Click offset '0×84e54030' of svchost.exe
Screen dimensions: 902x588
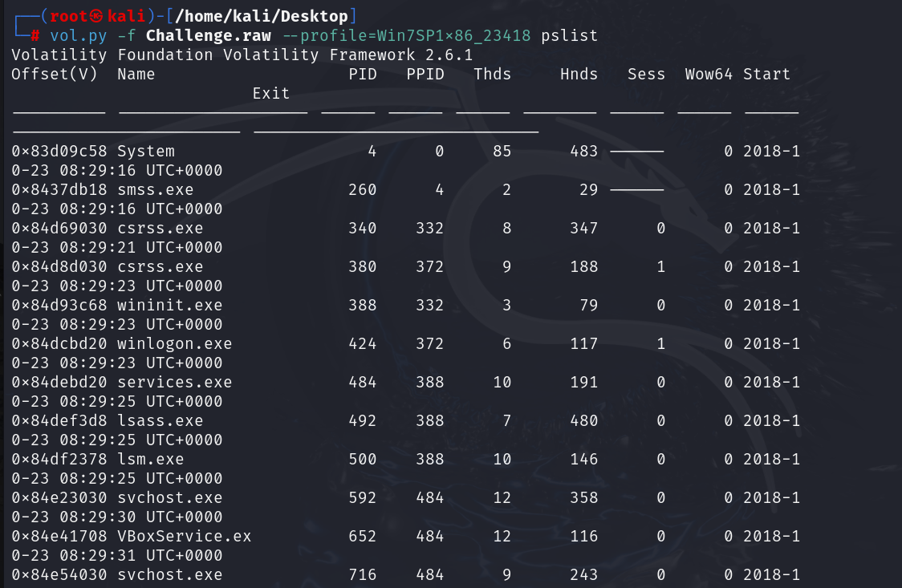tap(59, 575)
